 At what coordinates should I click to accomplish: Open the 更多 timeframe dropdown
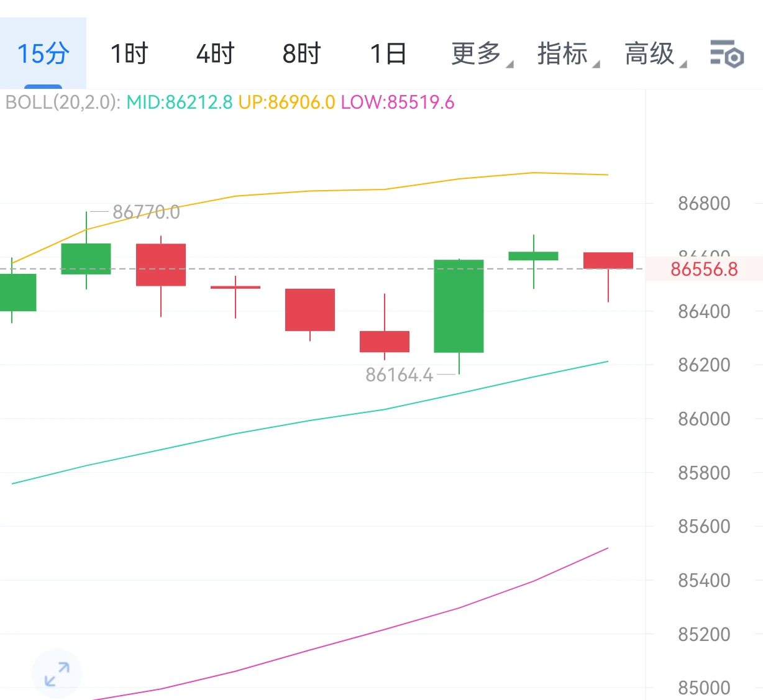tap(482, 53)
